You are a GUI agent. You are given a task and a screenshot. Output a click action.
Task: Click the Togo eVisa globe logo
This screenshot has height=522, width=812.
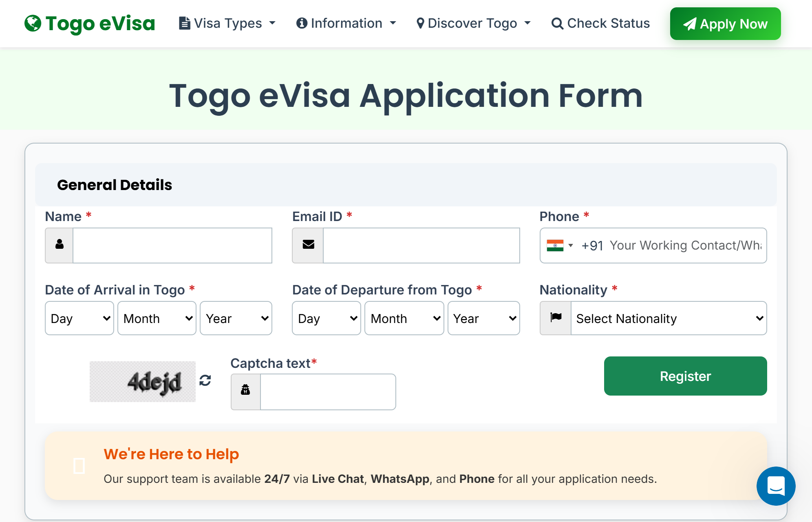point(33,23)
